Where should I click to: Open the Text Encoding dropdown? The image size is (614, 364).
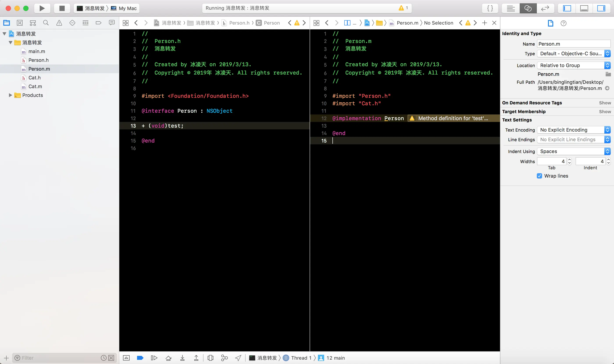573,130
